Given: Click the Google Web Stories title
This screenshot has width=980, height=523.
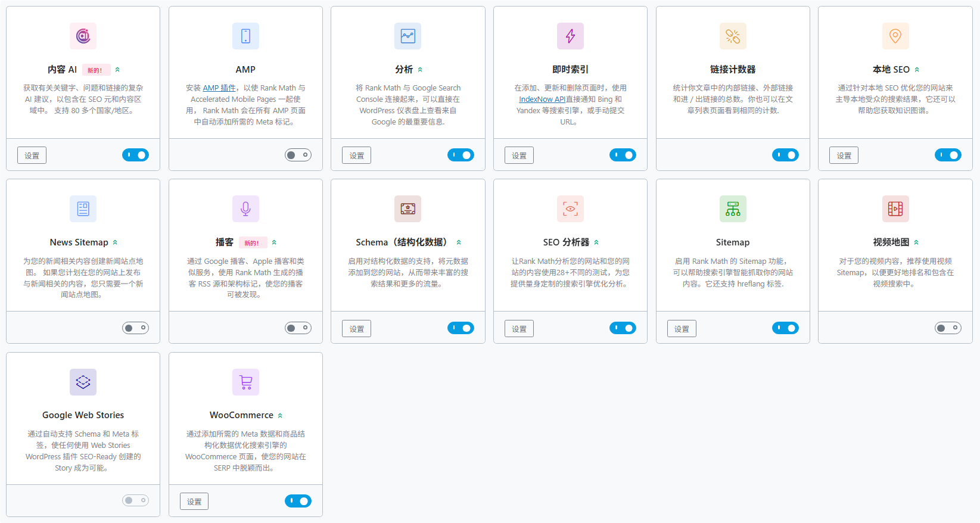Looking at the screenshot, I should (83, 415).
